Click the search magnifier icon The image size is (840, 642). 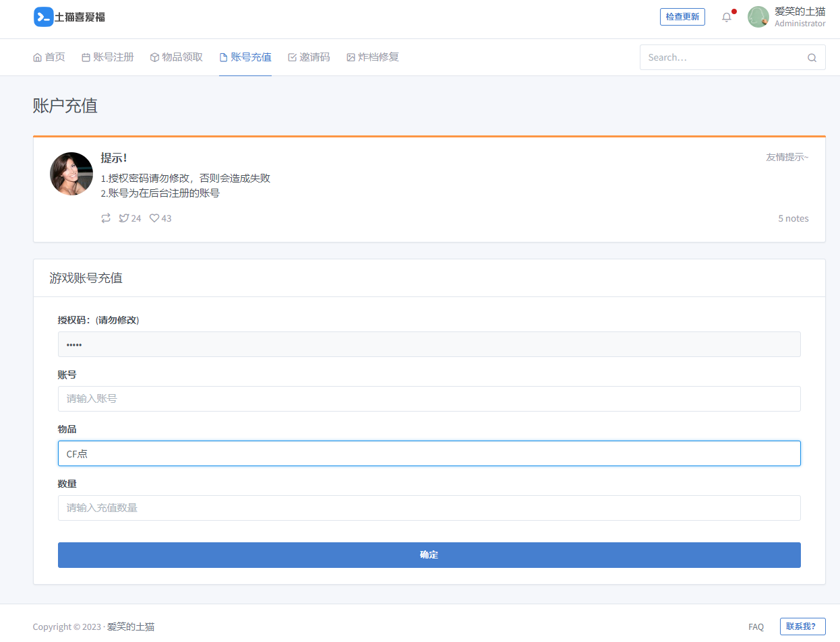coord(812,58)
